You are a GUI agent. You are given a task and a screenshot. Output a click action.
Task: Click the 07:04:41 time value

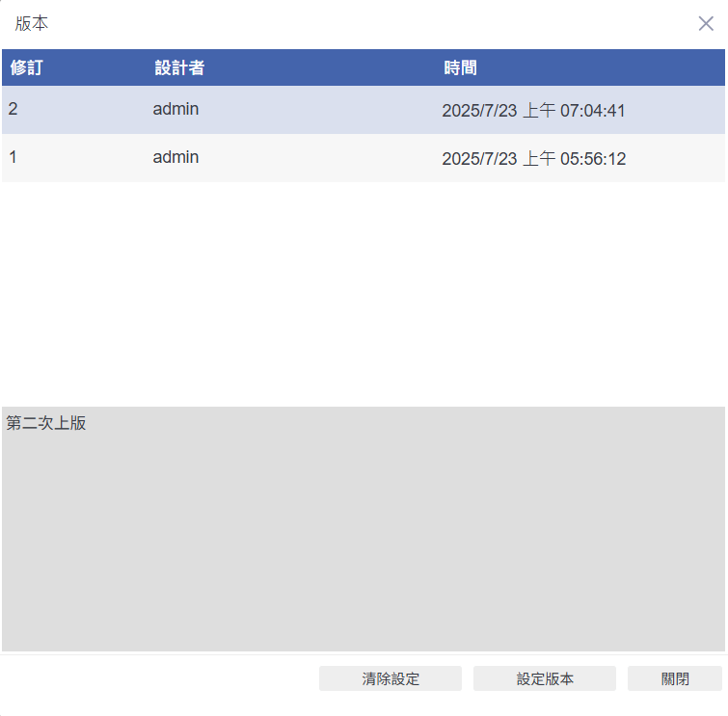(x=592, y=111)
